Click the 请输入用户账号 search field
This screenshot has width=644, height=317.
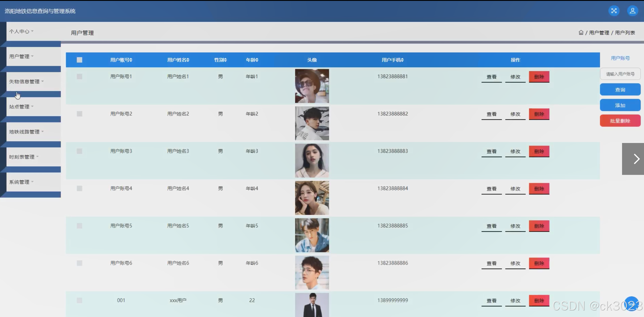click(x=620, y=74)
